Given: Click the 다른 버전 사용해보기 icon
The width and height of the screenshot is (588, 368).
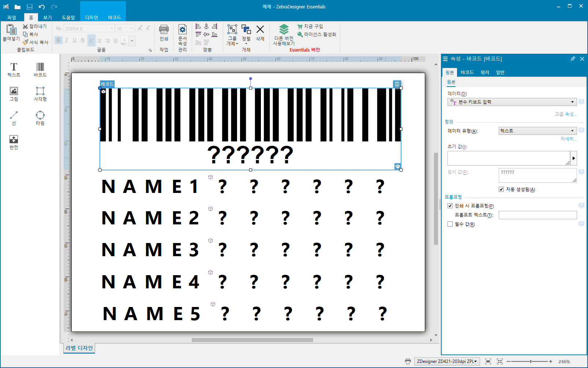Looking at the screenshot, I should tap(284, 29).
